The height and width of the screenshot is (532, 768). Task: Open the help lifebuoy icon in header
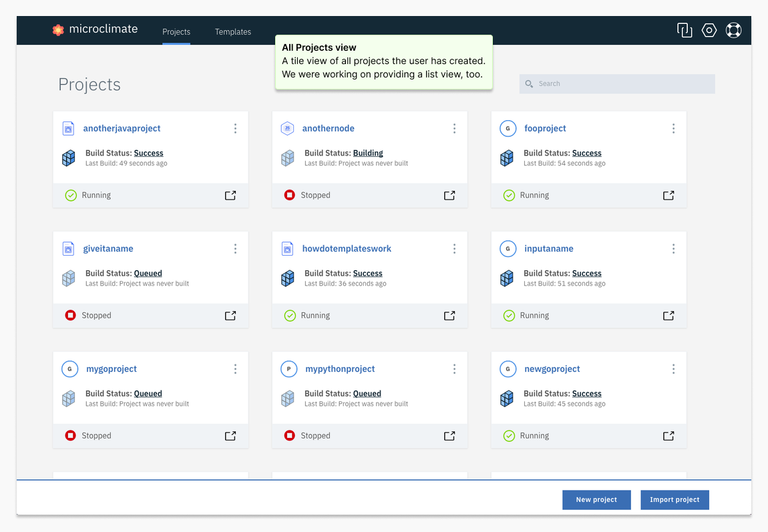pos(733,30)
